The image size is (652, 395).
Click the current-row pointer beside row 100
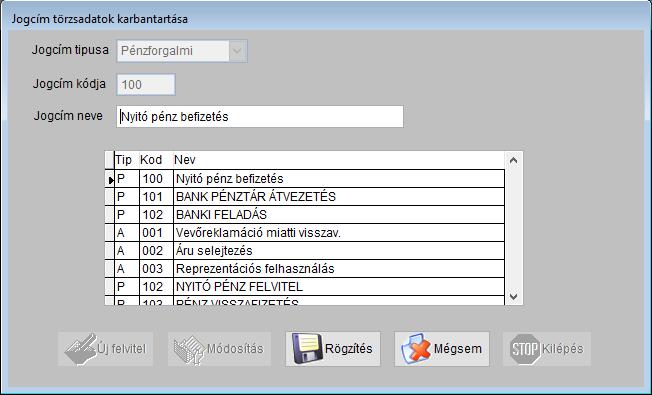click(110, 180)
